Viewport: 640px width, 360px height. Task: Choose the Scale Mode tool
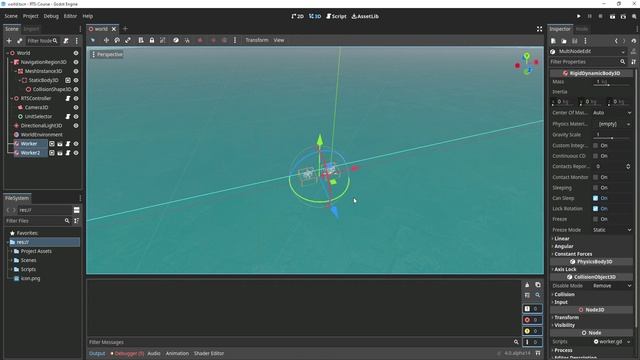pos(128,40)
